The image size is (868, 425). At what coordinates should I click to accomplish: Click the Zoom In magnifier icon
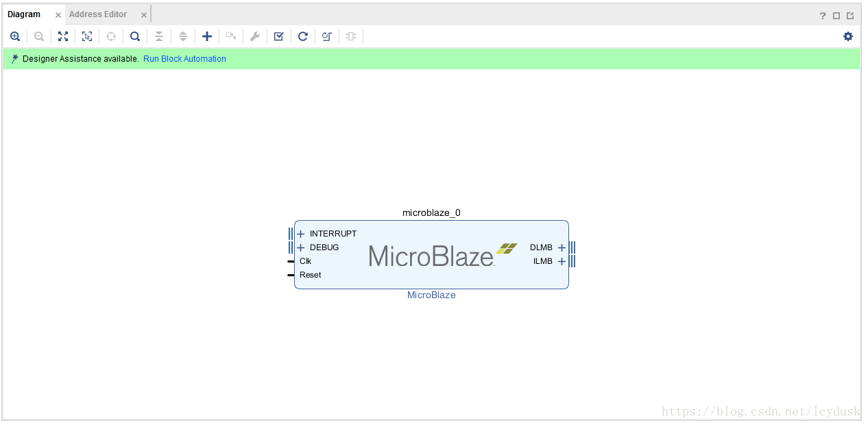15,36
